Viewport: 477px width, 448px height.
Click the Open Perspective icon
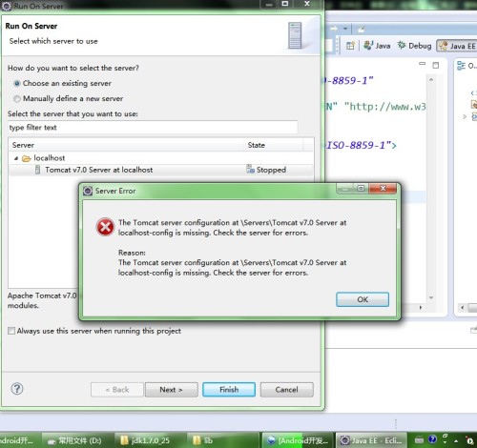tap(350, 46)
